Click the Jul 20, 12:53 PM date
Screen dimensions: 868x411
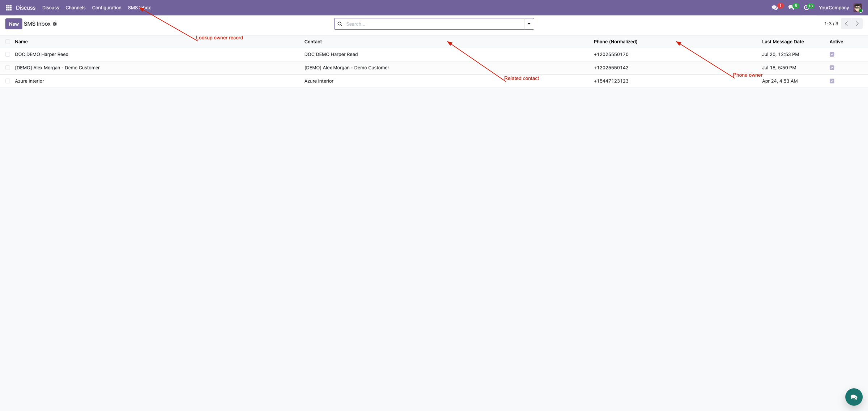(780, 55)
